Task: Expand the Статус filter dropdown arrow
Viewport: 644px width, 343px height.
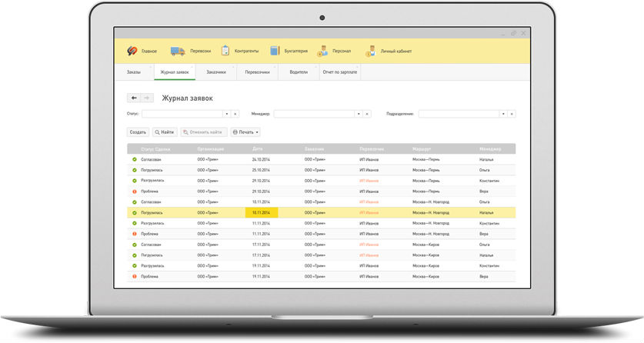Action: 227,114
